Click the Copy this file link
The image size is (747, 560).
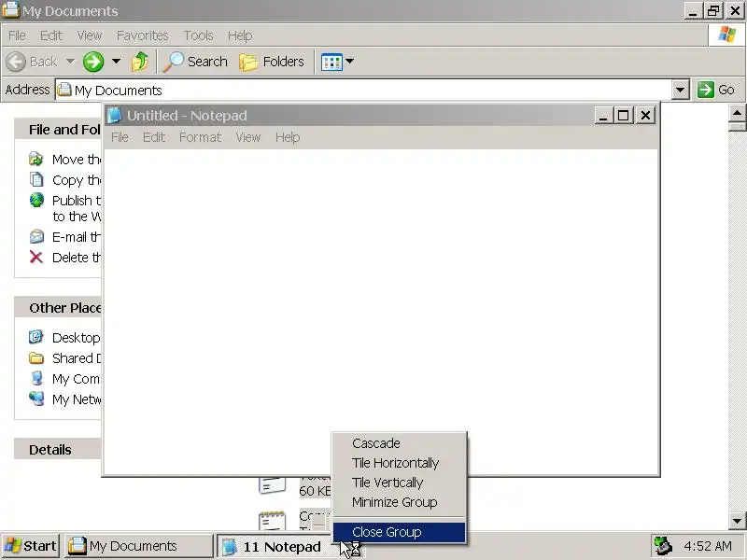tap(77, 180)
